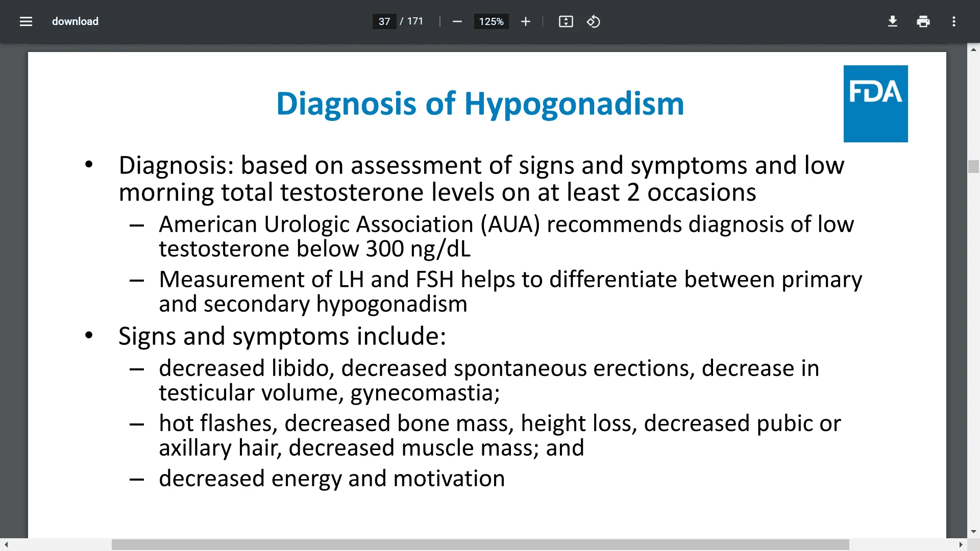Image resolution: width=980 pixels, height=551 pixels.
Task: Click the FDA logo on the slide
Action: [x=875, y=104]
